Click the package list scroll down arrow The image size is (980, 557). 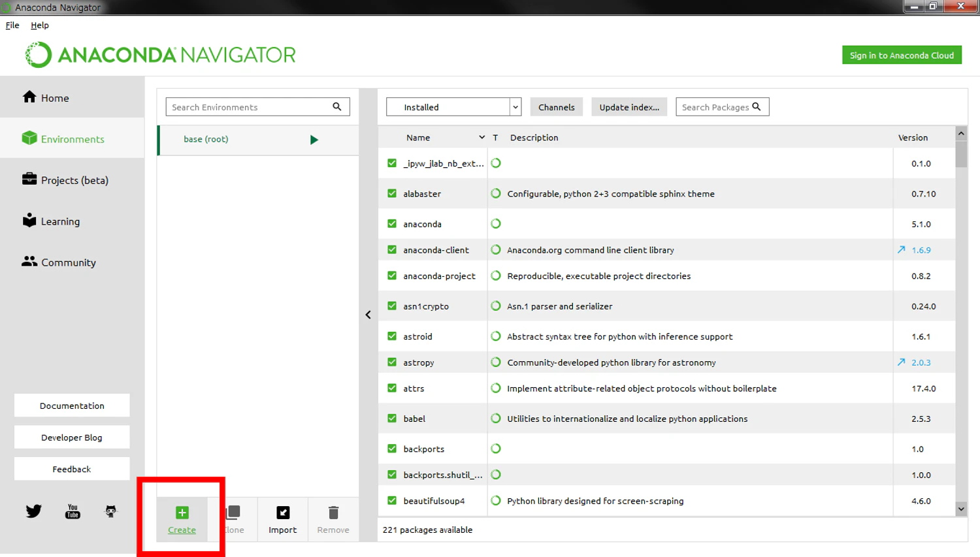click(961, 509)
